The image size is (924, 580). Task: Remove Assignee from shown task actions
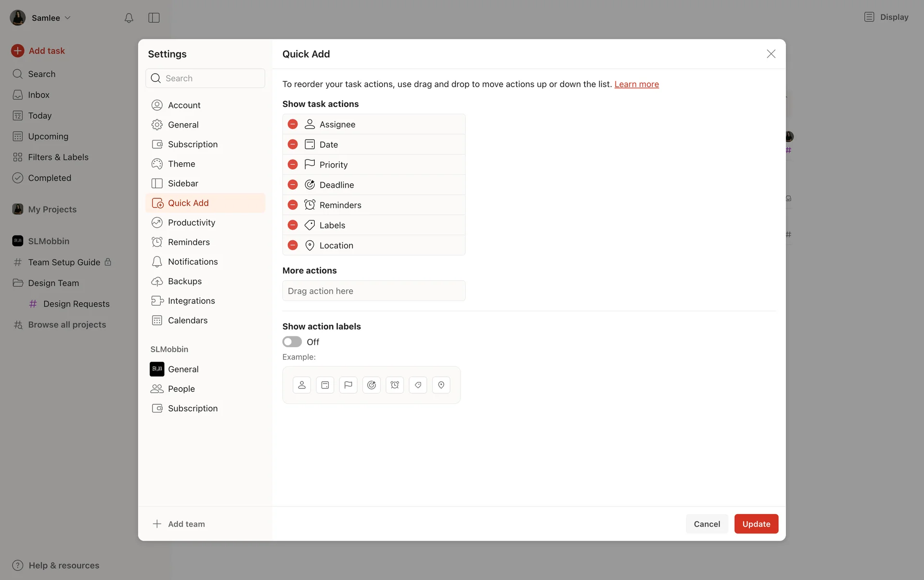click(293, 124)
